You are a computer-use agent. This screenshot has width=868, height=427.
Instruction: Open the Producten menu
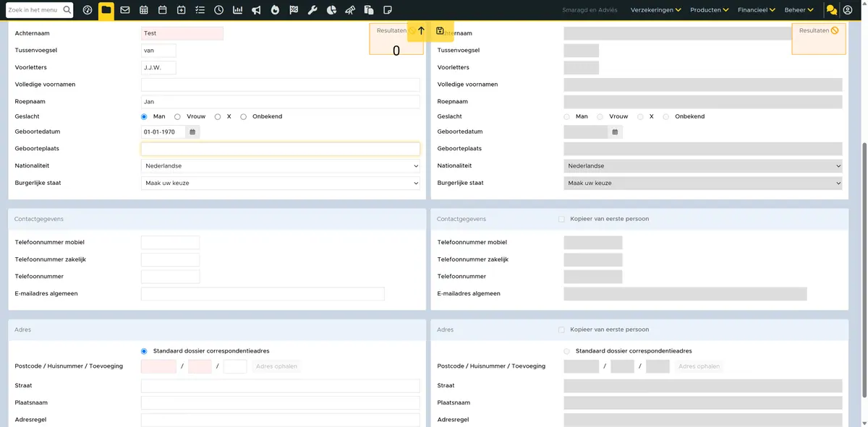(709, 10)
